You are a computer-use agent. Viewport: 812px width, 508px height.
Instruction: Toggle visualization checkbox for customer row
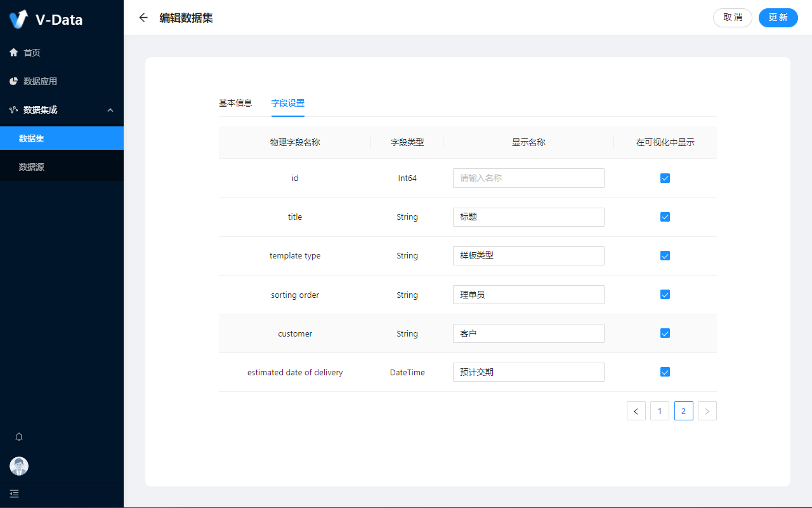click(x=665, y=333)
